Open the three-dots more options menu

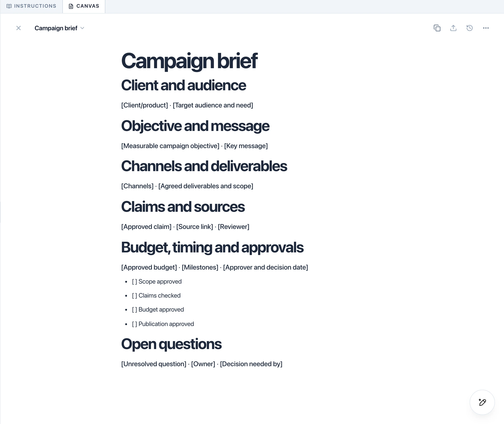[x=486, y=28]
